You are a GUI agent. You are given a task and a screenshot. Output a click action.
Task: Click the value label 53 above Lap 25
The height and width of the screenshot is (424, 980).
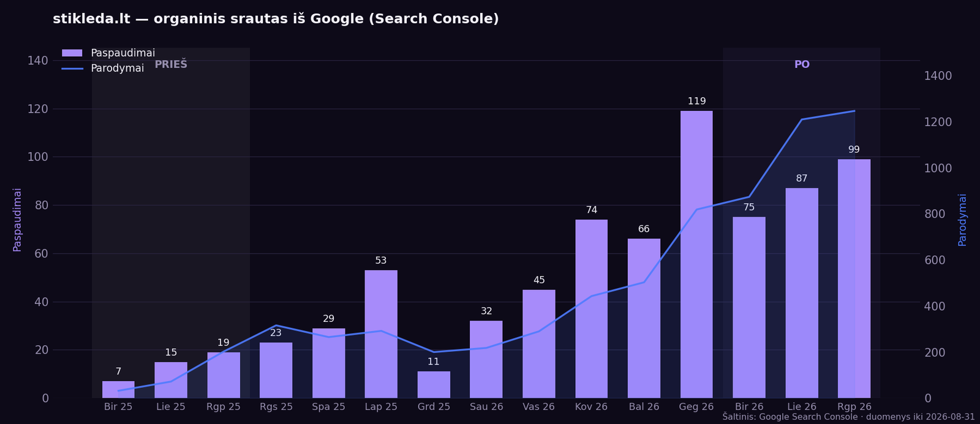381,261
